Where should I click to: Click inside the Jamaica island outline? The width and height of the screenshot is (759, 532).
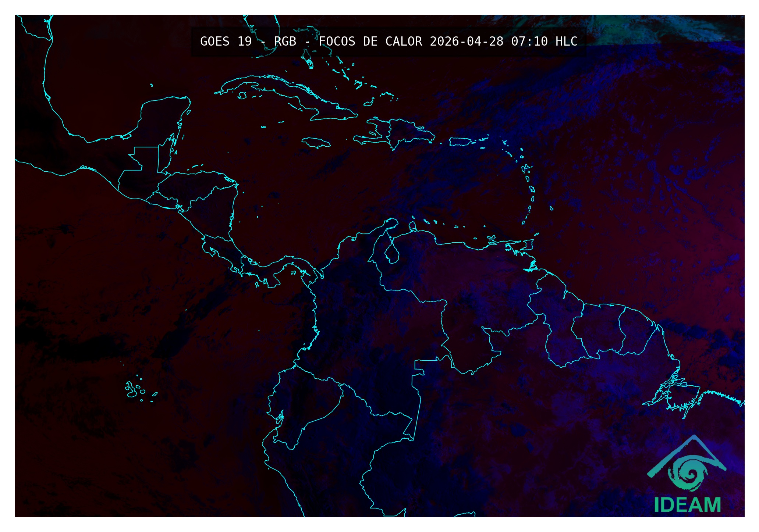[x=316, y=142]
